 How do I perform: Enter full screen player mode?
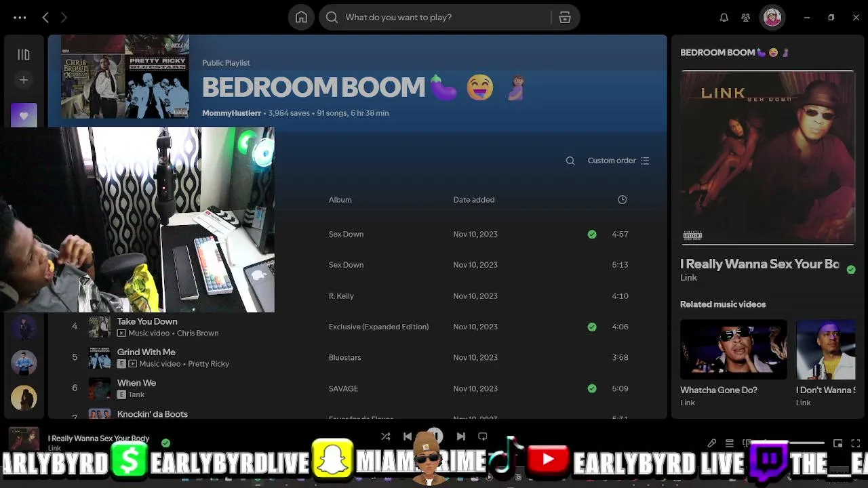856,443
